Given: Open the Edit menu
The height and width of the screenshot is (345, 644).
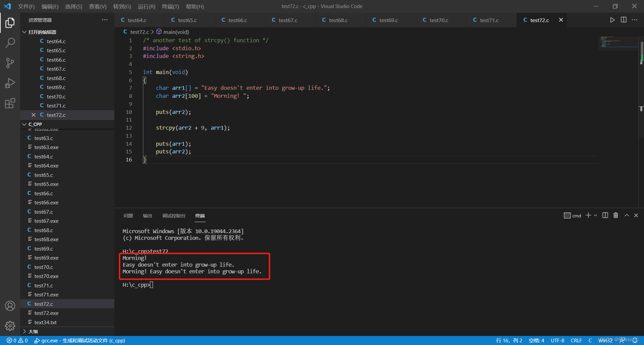Looking at the screenshot, I should (x=50, y=6).
